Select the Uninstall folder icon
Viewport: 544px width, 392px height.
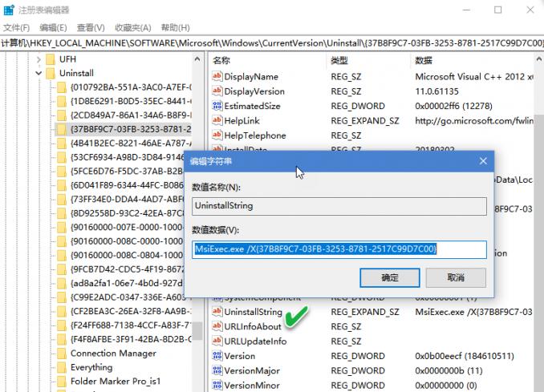(x=51, y=74)
